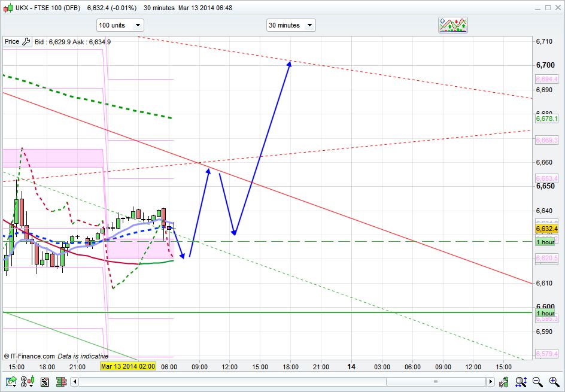Click the indicators and trading systems icon
Screen dimensions: 565x392
pyautogui.click(x=453, y=25)
